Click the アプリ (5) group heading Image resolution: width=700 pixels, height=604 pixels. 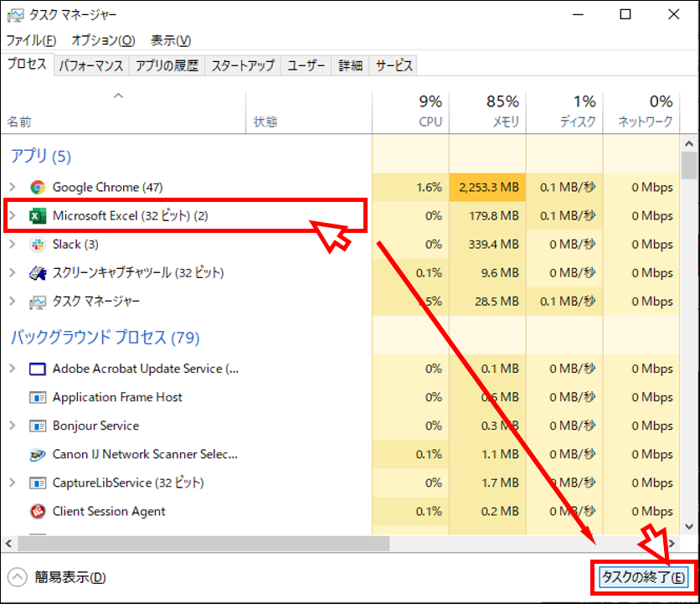[41, 156]
